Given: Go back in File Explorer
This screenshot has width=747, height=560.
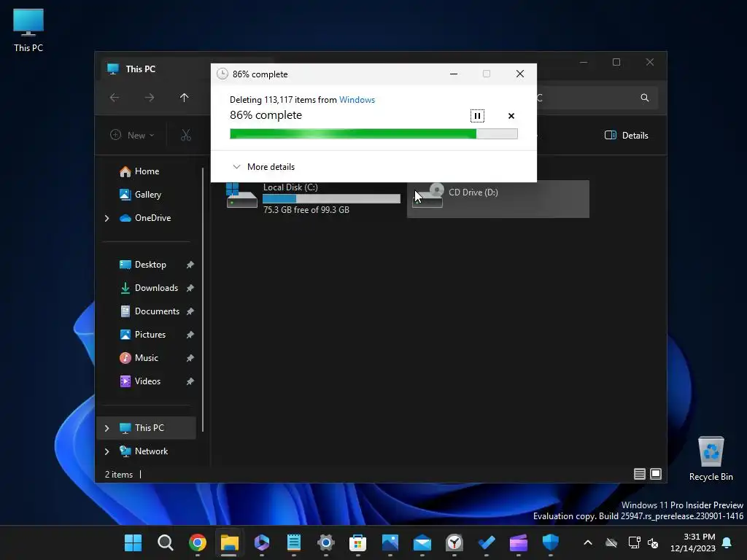Looking at the screenshot, I should tap(115, 98).
